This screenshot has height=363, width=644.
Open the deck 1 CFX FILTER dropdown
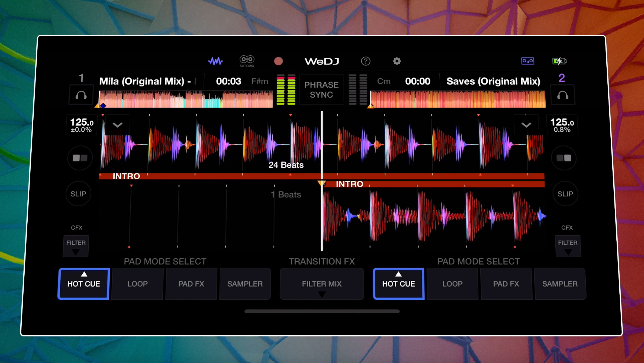click(x=76, y=246)
